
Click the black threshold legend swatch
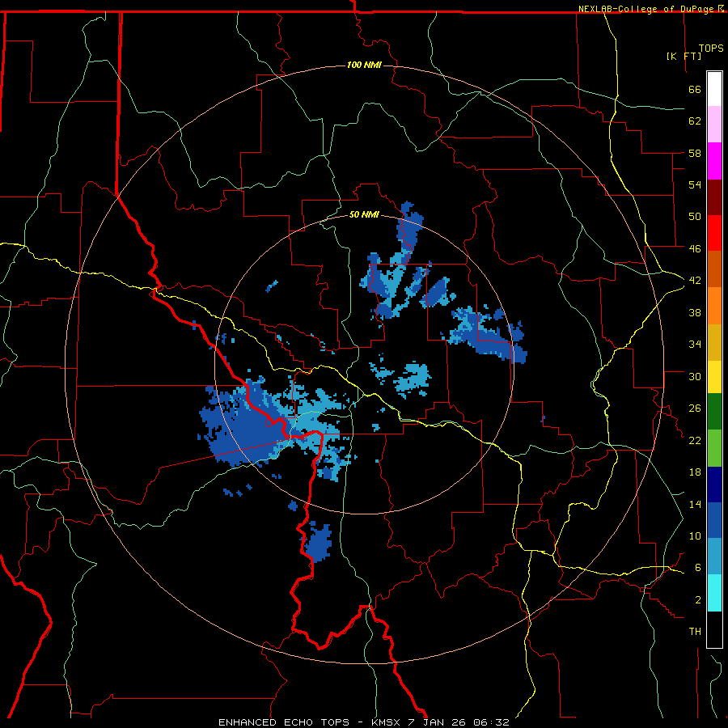[714, 629]
